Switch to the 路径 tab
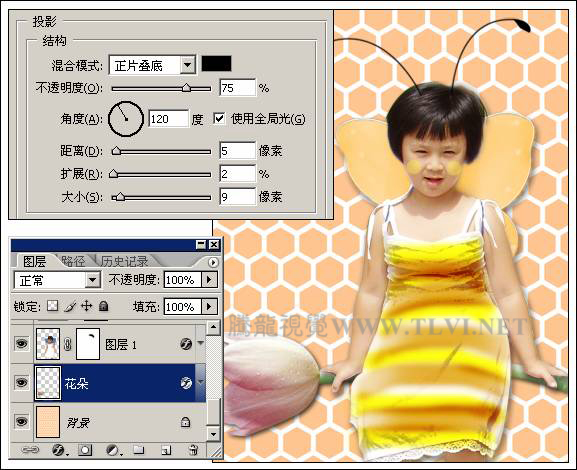This screenshot has height=470, width=577. pos(73,261)
